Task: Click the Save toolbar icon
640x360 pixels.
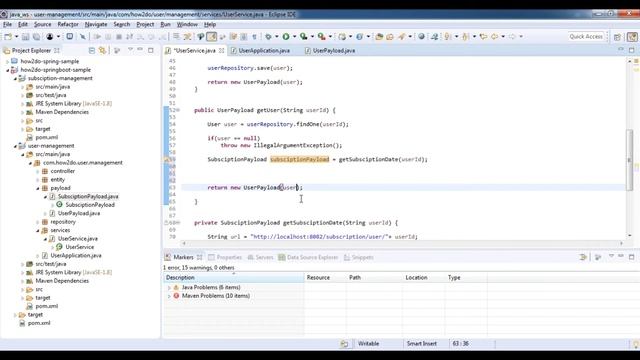Action: click(x=25, y=37)
